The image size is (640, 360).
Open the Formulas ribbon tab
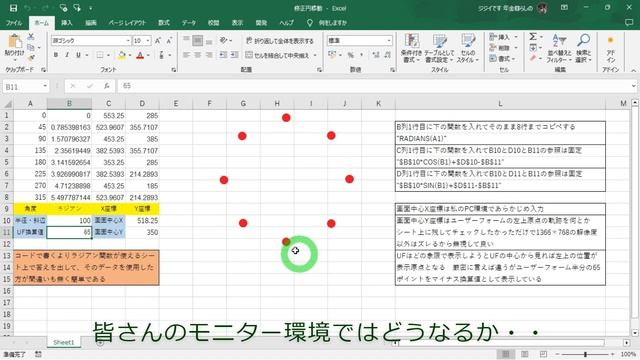164,23
